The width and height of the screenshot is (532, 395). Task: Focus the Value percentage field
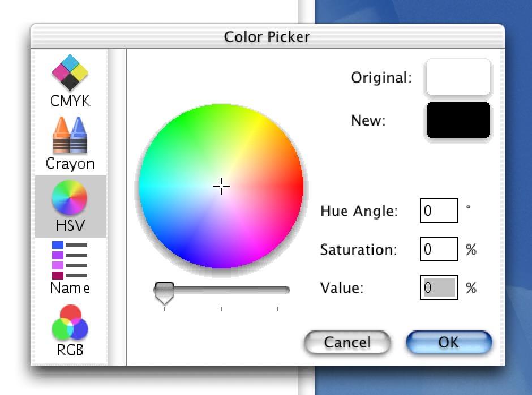point(439,287)
